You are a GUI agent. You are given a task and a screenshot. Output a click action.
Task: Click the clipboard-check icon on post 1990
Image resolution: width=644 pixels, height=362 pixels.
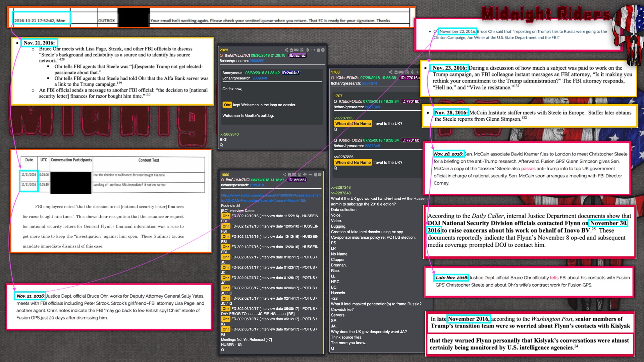point(289,175)
